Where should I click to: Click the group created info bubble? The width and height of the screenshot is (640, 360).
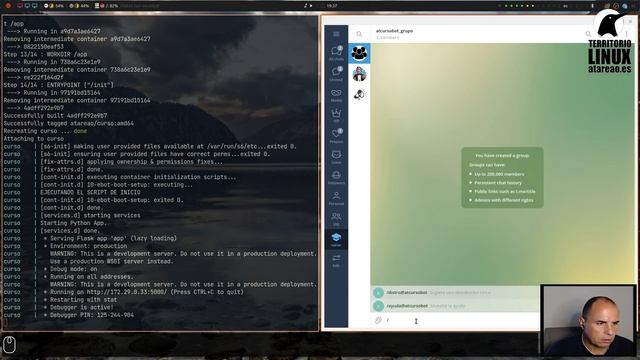[x=502, y=178]
